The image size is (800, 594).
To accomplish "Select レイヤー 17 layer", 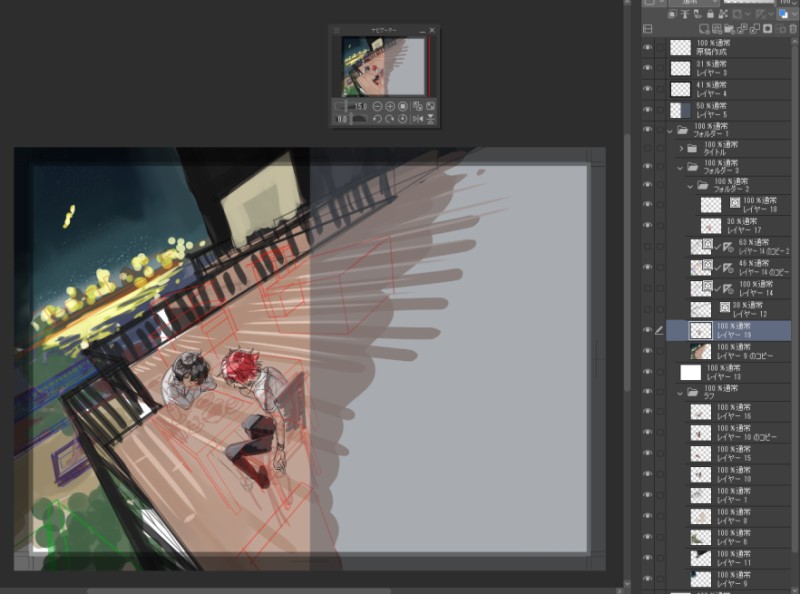I will coord(729,226).
